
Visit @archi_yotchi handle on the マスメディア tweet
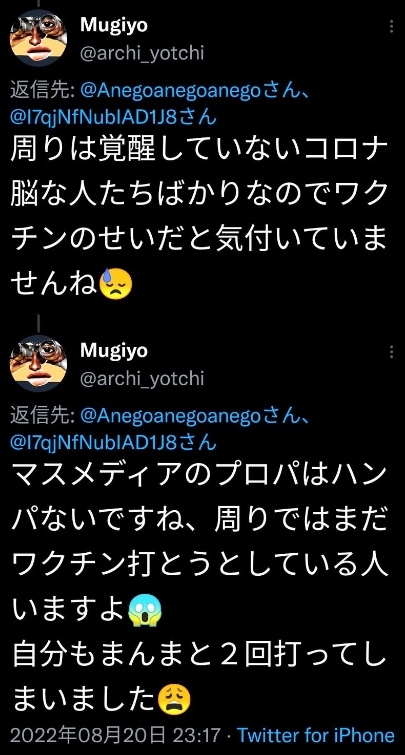coord(142,378)
